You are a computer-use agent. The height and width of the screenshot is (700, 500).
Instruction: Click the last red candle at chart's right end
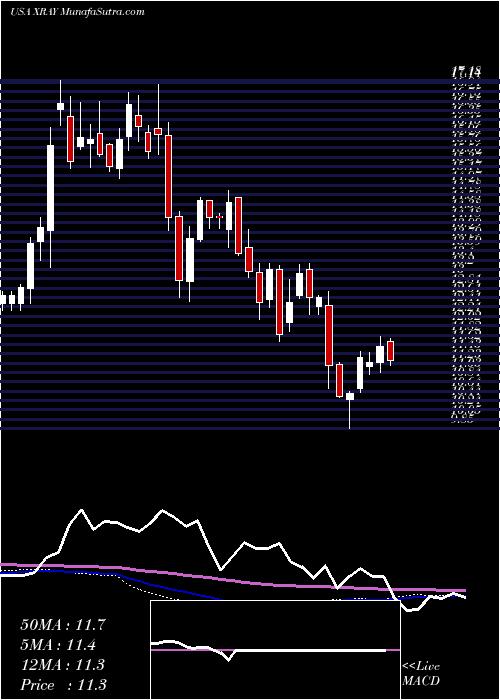[x=391, y=351]
